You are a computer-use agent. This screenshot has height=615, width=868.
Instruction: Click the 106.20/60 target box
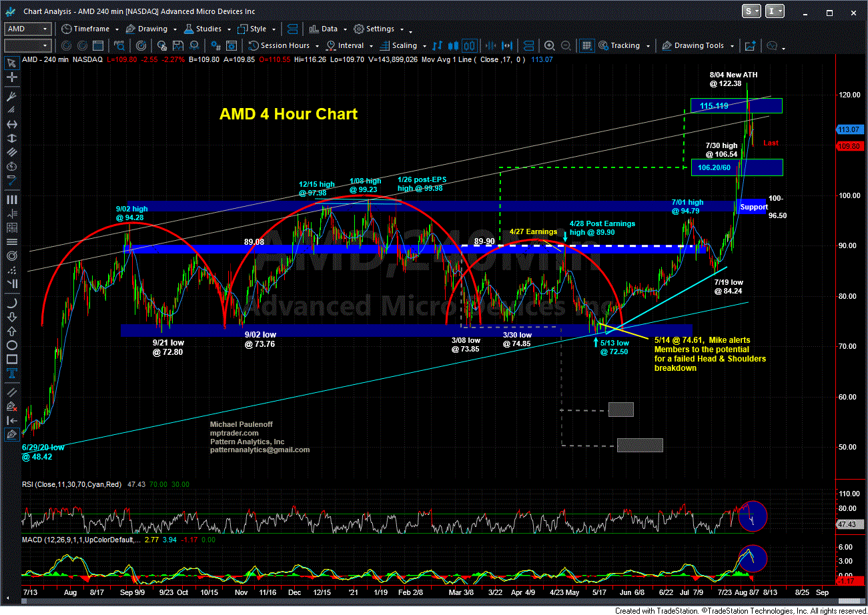[737, 167]
